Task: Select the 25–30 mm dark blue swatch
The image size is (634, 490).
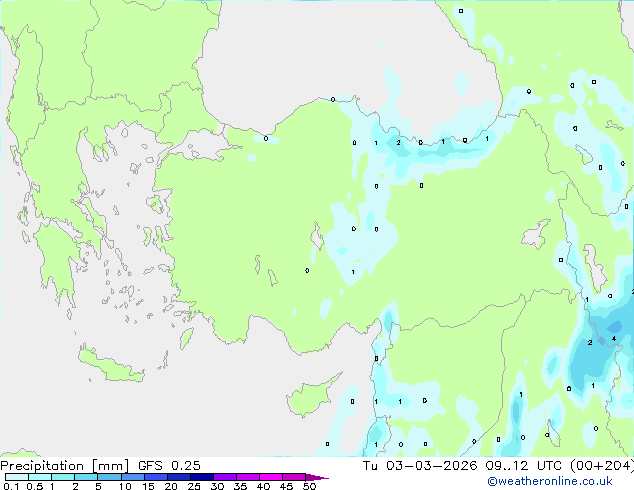Action: [x=202, y=477]
